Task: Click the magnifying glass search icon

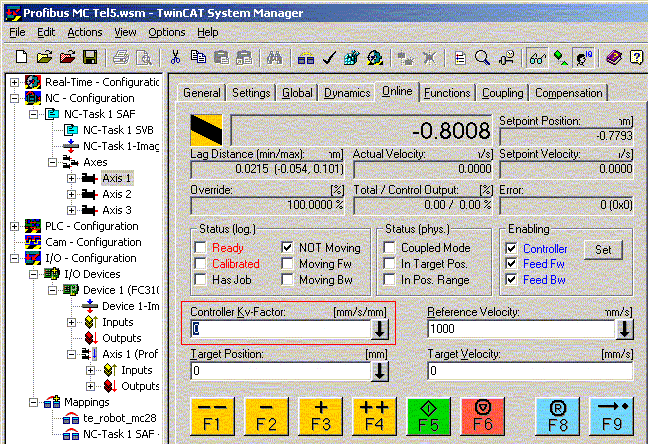Action: point(482,57)
